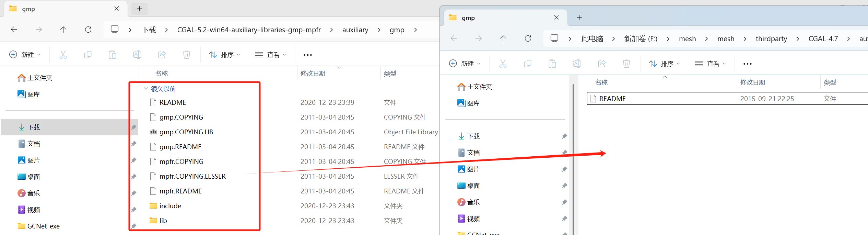
Task: Select mpfr.COPYING.LESSER file
Action: pyautogui.click(x=188, y=176)
